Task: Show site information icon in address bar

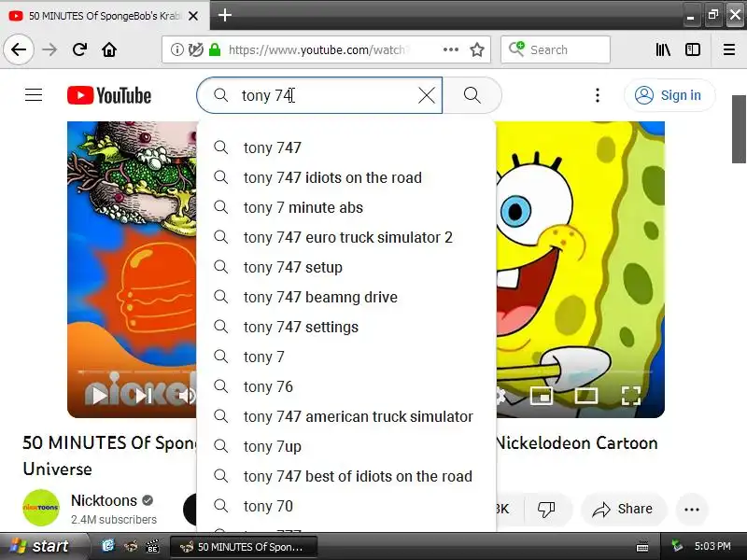Action: pyautogui.click(x=176, y=49)
